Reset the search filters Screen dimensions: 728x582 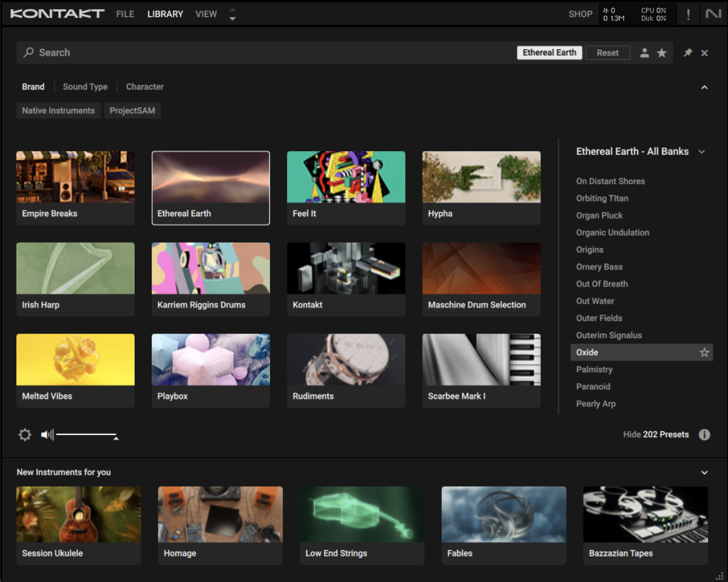coord(608,53)
